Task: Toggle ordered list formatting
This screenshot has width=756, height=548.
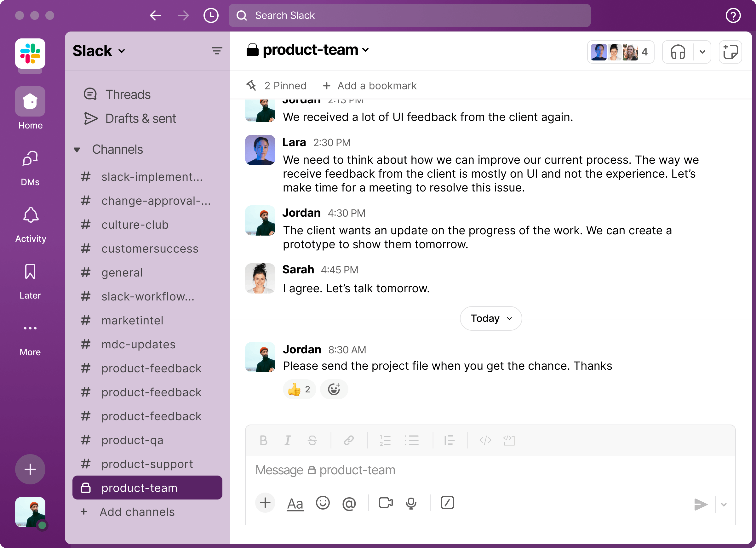Action: tap(385, 440)
